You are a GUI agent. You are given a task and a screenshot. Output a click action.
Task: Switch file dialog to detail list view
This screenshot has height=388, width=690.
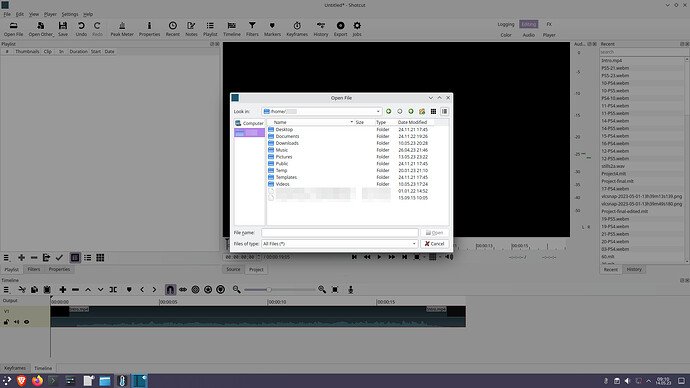[x=444, y=111]
